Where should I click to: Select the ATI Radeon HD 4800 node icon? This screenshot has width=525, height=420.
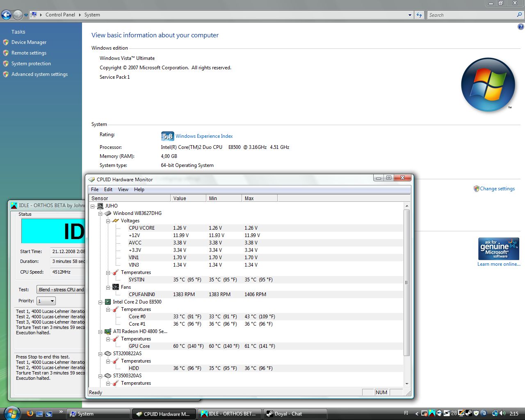coord(108,331)
